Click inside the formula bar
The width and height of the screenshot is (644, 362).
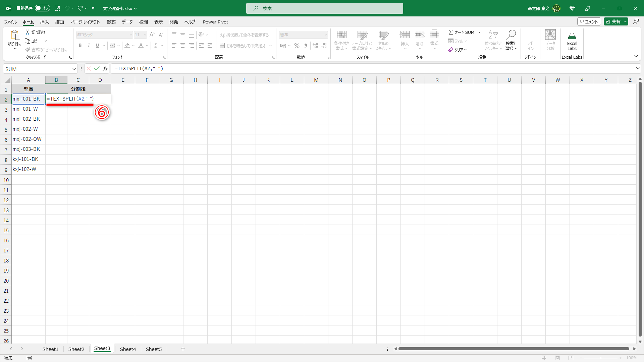(x=235, y=68)
